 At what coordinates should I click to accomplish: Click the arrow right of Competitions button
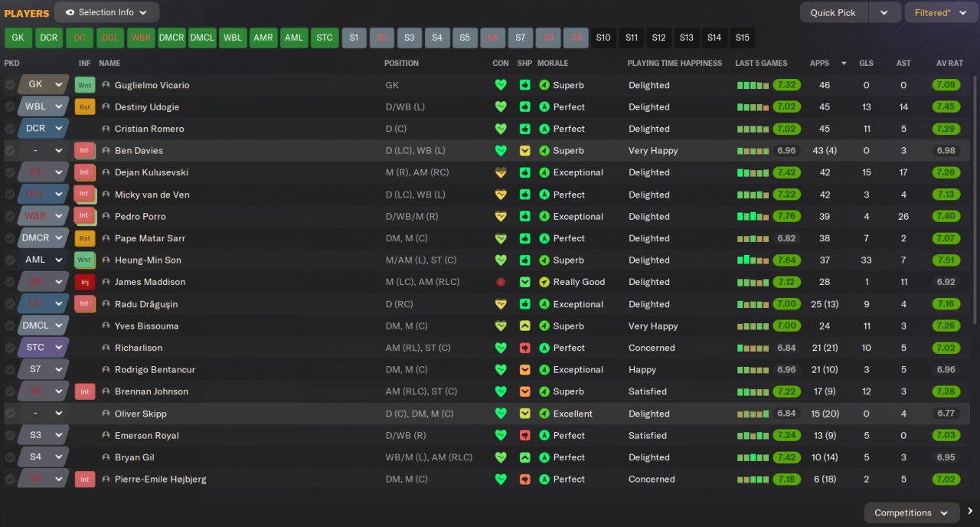tap(970, 512)
